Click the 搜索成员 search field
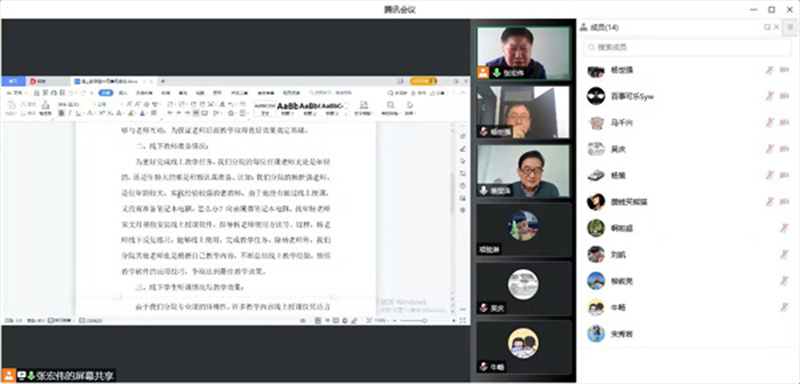 tap(687, 47)
